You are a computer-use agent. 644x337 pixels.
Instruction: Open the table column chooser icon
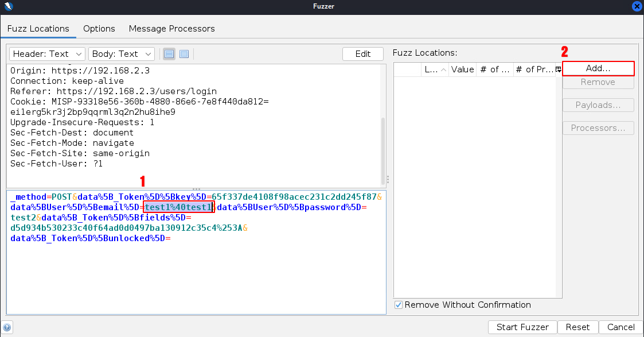559,69
